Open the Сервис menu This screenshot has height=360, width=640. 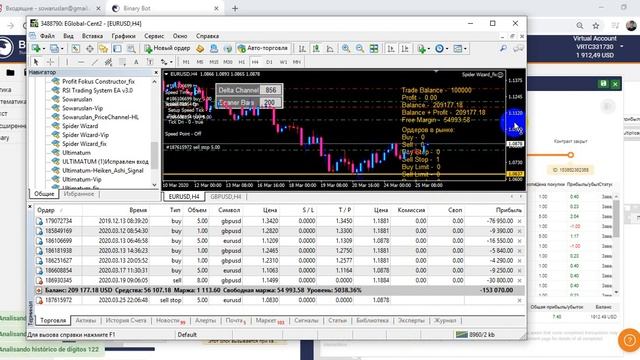pyautogui.click(x=154, y=36)
